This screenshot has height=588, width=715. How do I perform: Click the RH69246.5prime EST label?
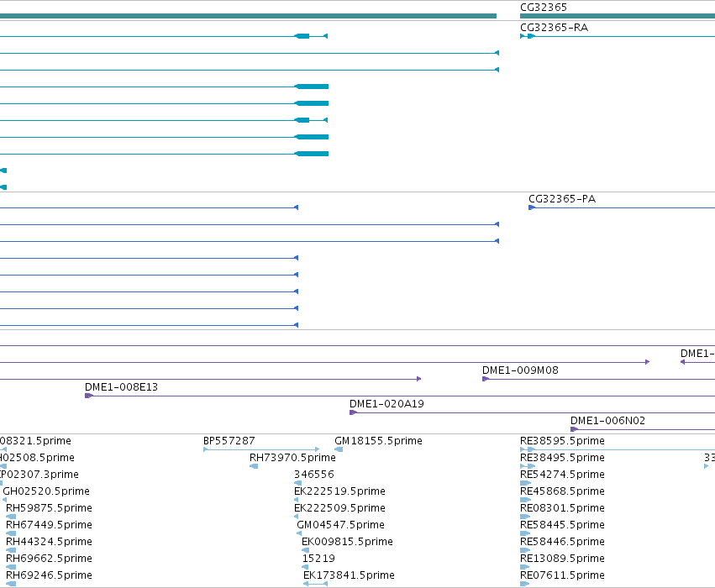pyautogui.click(x=49, y=575)
